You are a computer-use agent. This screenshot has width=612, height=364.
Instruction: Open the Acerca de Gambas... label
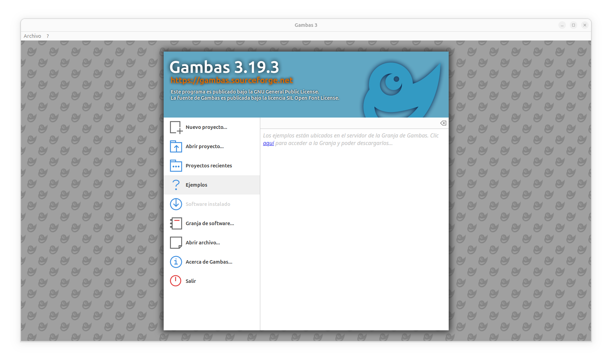(x=209, y=262)
